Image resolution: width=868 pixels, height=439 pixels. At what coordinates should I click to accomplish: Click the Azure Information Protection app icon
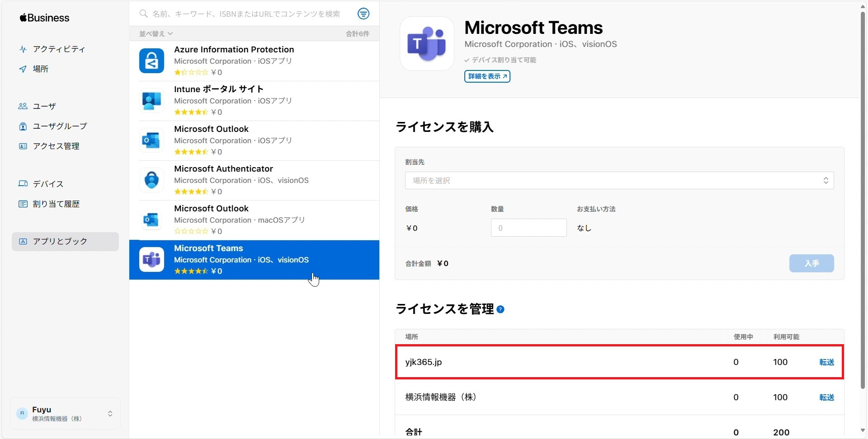pyautogui.click(x=151, y=61)
